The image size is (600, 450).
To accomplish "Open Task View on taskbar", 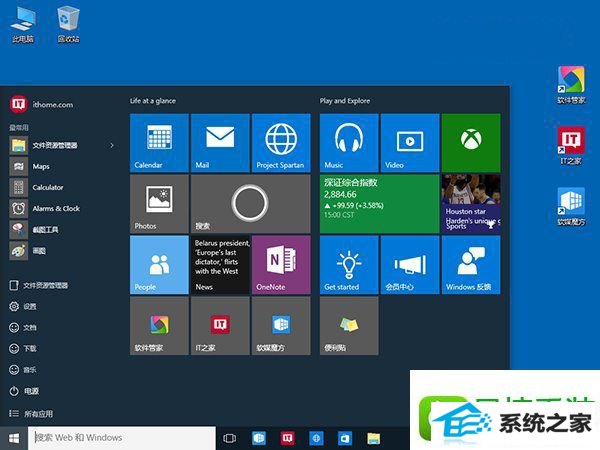I will 230,439.
